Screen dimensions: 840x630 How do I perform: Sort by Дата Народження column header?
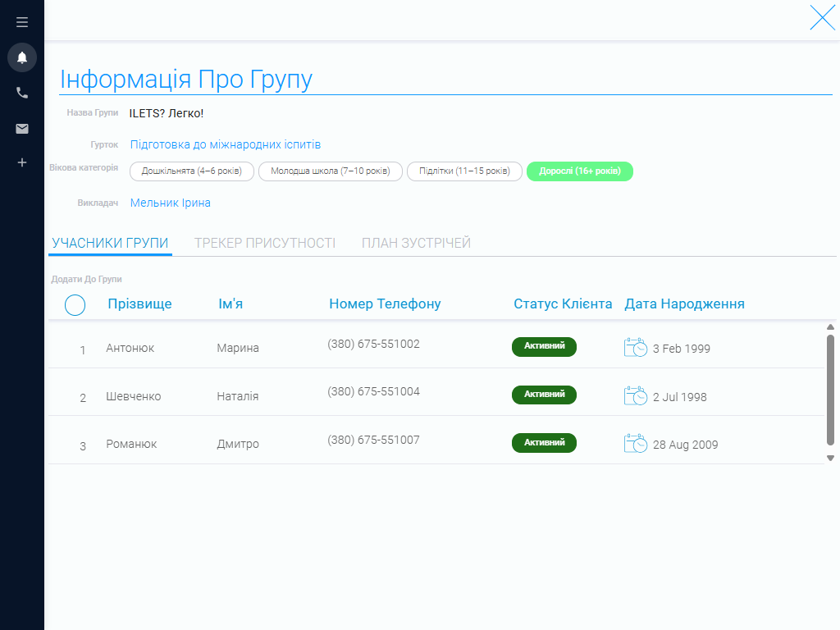684,304
